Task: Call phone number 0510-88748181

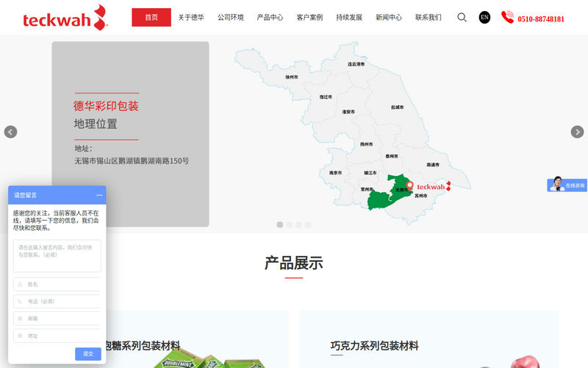Action: 541,19
